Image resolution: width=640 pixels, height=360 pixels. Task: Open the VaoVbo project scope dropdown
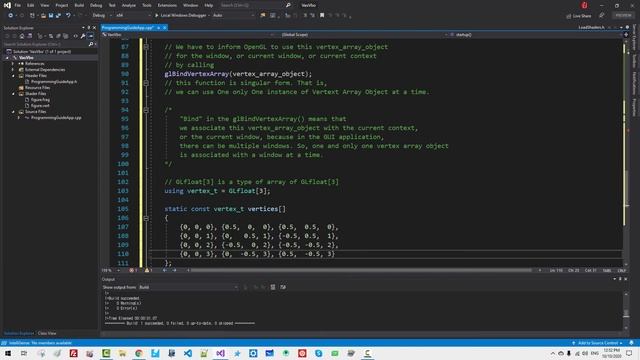click(x=187, y=35)
